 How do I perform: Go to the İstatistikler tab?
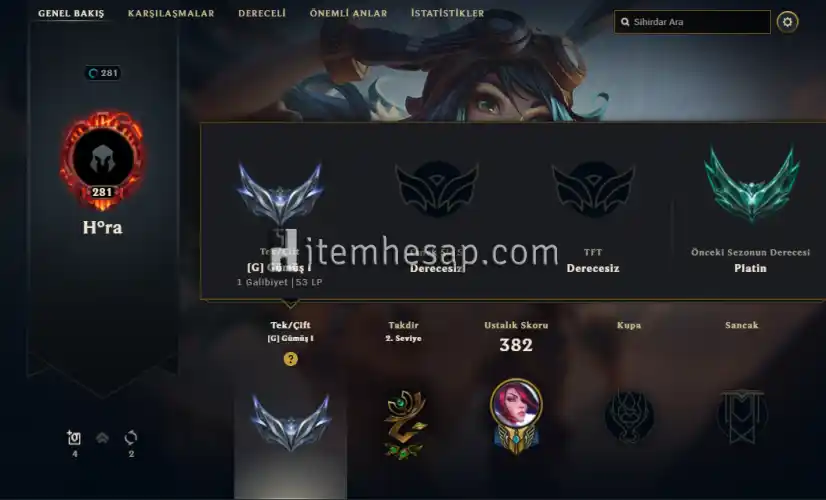[447, 13]
